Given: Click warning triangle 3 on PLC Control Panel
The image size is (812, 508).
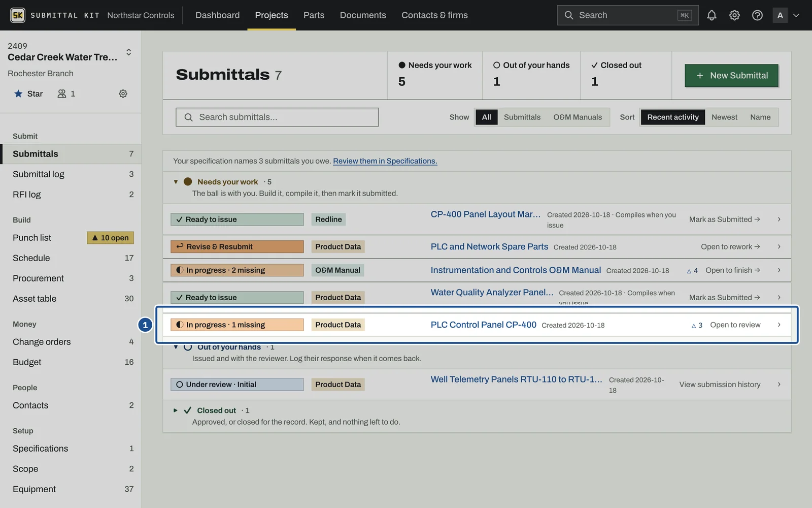Looking at the screenshot, I should coord(697,325).
